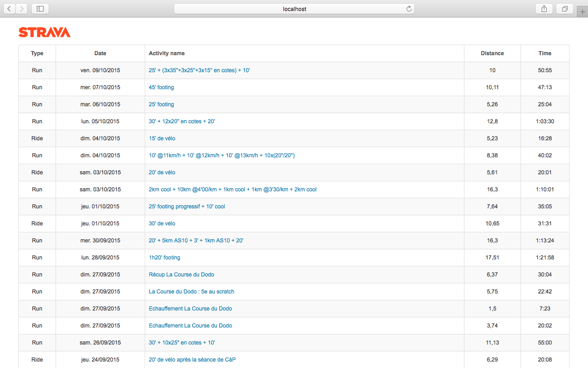Show all tabs overview icon
588x368 pixels.
(565, 9)
